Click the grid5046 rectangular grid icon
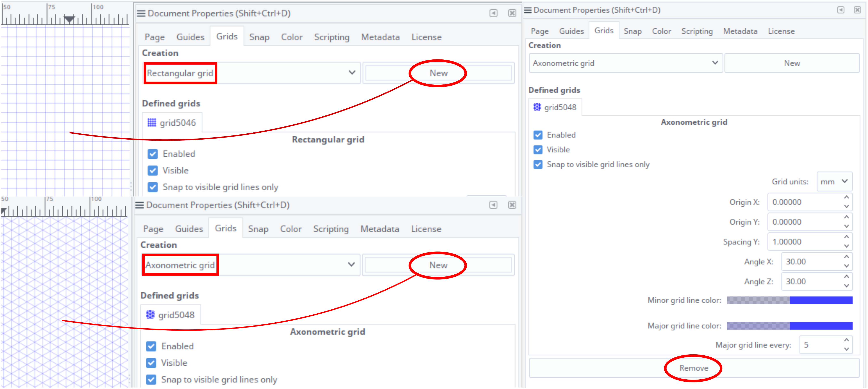Screen dimensions: 868x389 [x=152, y=123]
